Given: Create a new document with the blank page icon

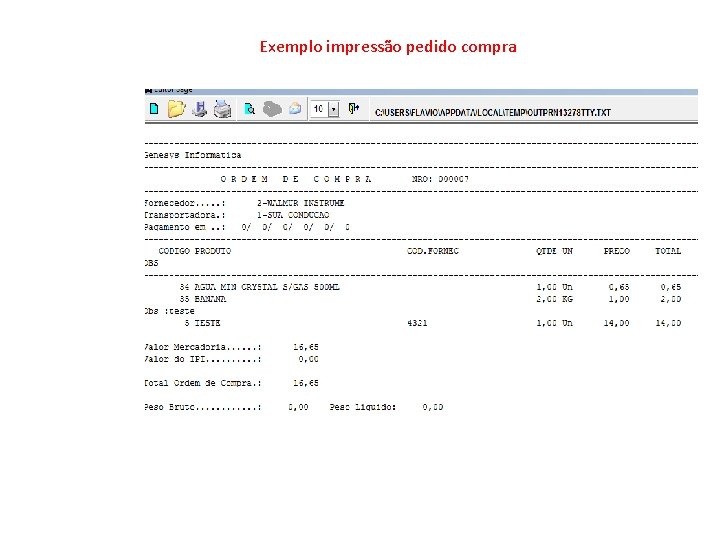Looking at the screenshot, I should click(154, 109).
